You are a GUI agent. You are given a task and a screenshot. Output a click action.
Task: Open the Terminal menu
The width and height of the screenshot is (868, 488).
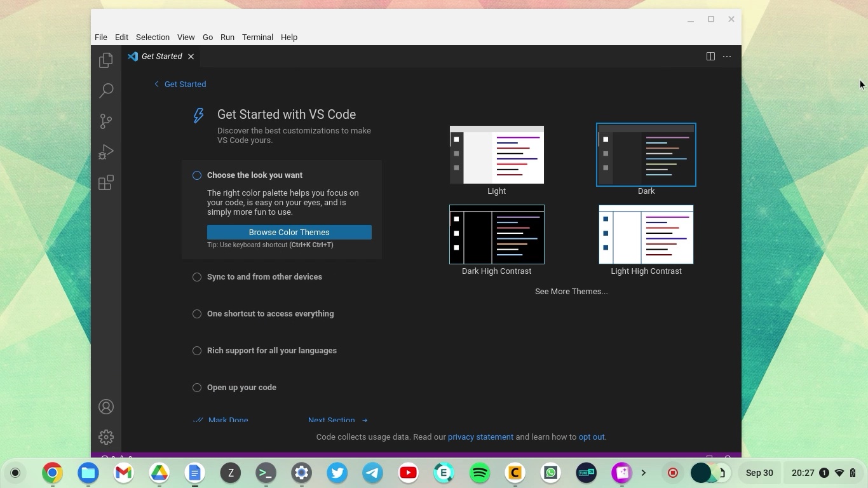coord(257,37)
